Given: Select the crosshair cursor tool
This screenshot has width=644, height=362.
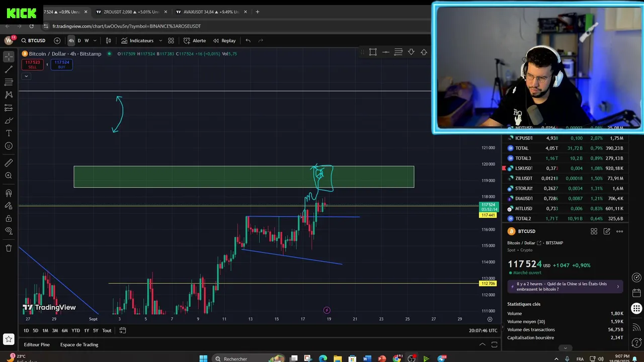Looking at the screenshot, I should (x=9, y=56).
